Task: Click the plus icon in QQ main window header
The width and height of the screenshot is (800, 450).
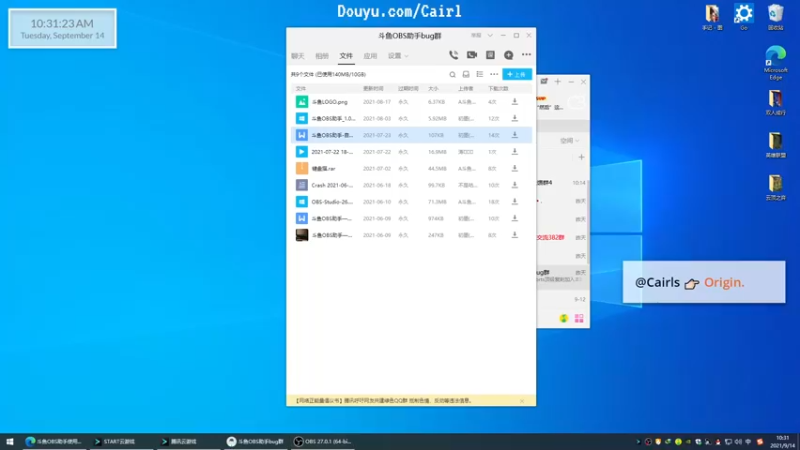Action: (558, 82)
